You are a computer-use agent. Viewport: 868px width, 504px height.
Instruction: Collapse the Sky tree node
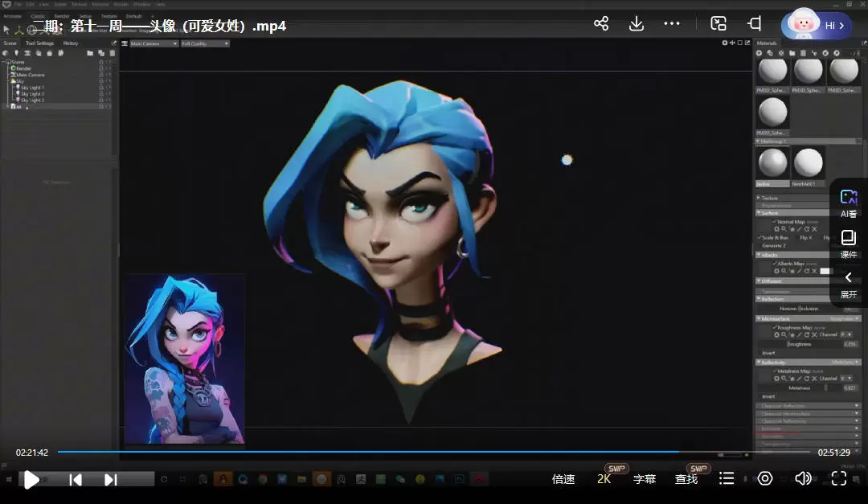(9, 81)
